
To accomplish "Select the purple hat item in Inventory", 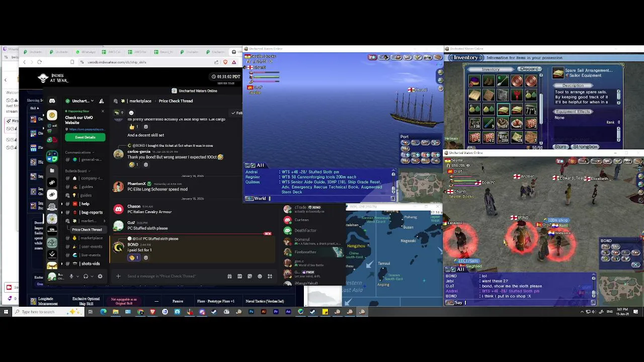I will click(x=474, y=81).
